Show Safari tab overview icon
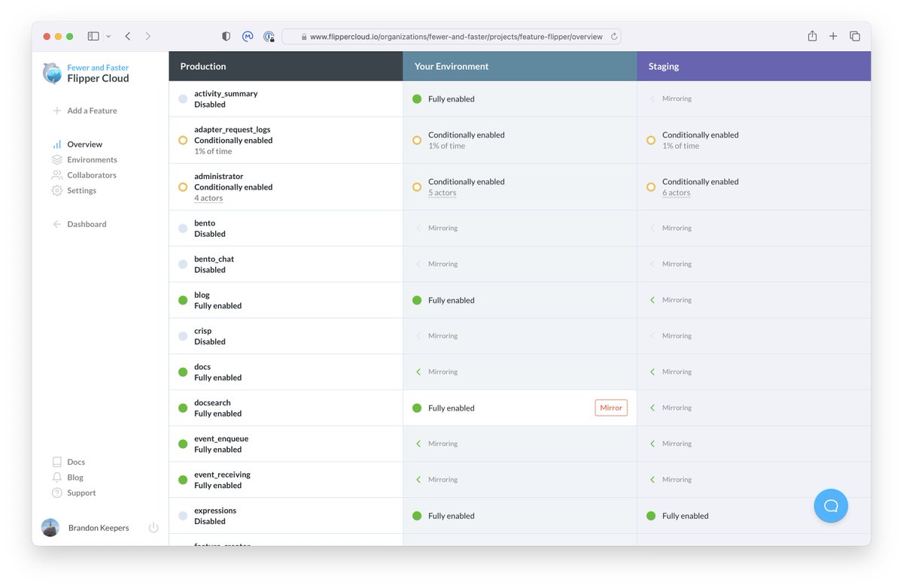 pos(855,36)
